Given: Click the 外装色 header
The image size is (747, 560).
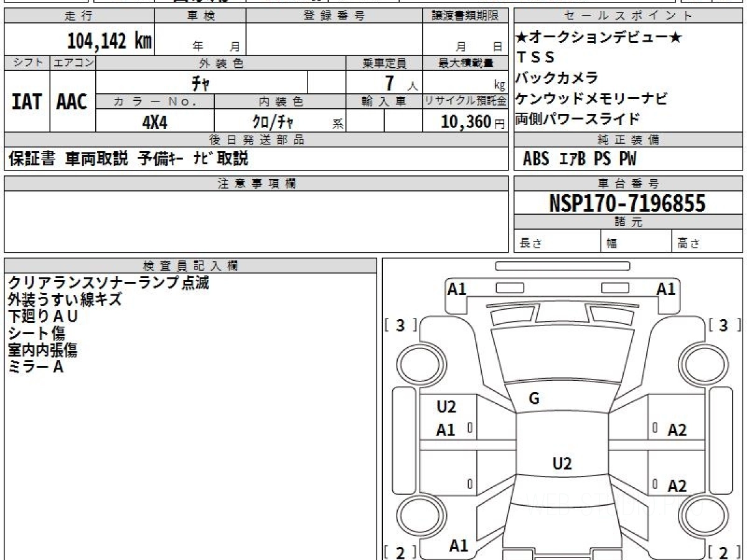Looking at the screenshot, I should 221,63.
